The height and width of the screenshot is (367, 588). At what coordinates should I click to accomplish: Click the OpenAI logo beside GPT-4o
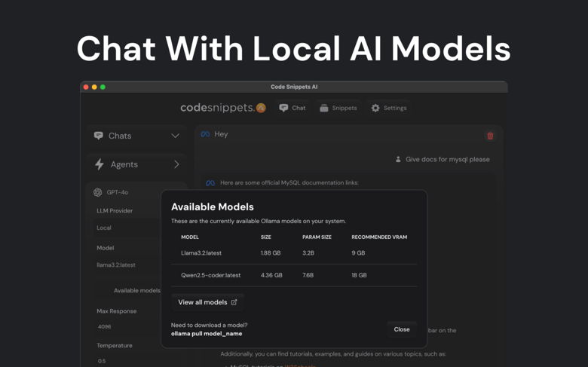pyautogui.click(x=98, y=192)
